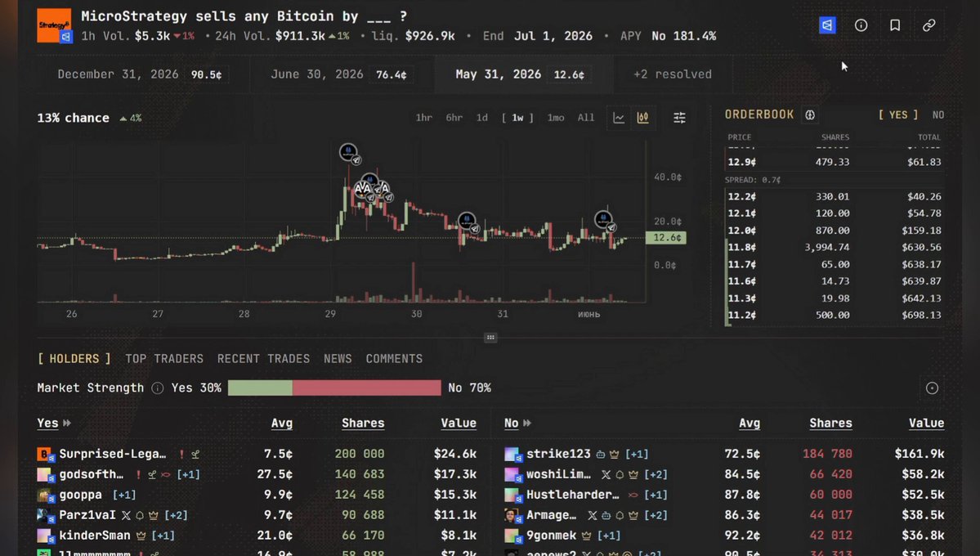Click the fish icon next to godsofth
Image resolution: width=980 pixels, height=556 pixels.
tap(166, 475)
